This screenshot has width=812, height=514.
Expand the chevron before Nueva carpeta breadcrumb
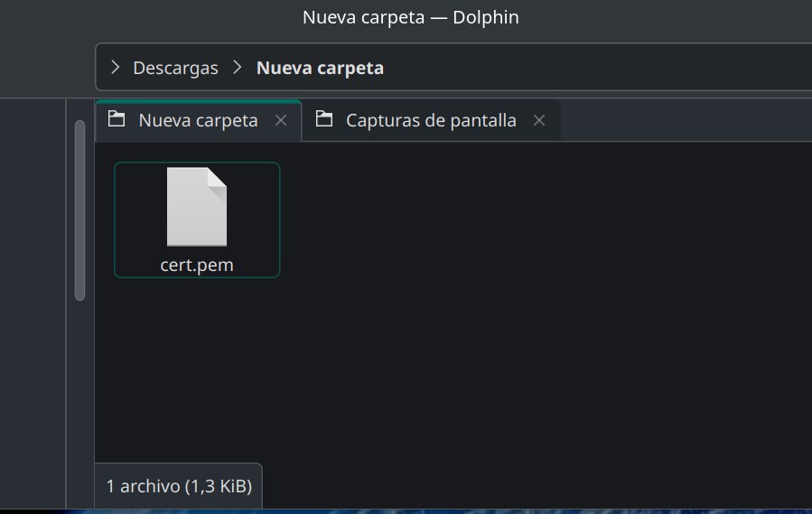(238, 68)
